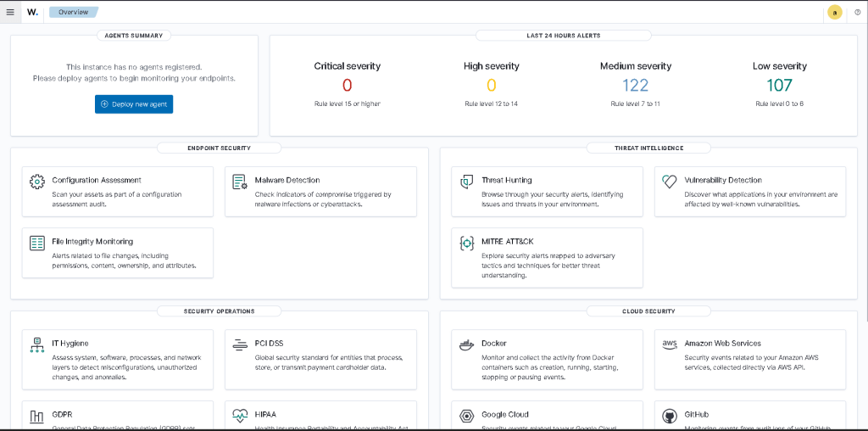Viewport: 868px width, 431px height.
Task: Click the Amazon Web Services logo icon
Action: click(x=669, y=344)
